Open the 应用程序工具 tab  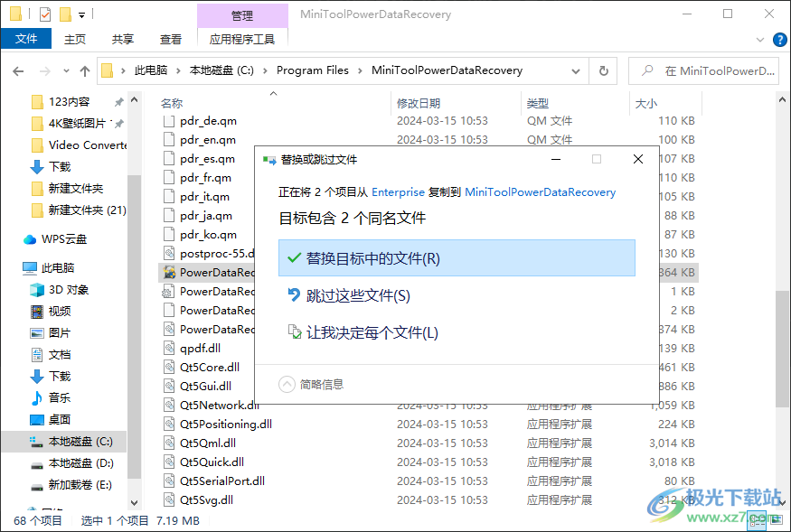[x=242, y=40]
